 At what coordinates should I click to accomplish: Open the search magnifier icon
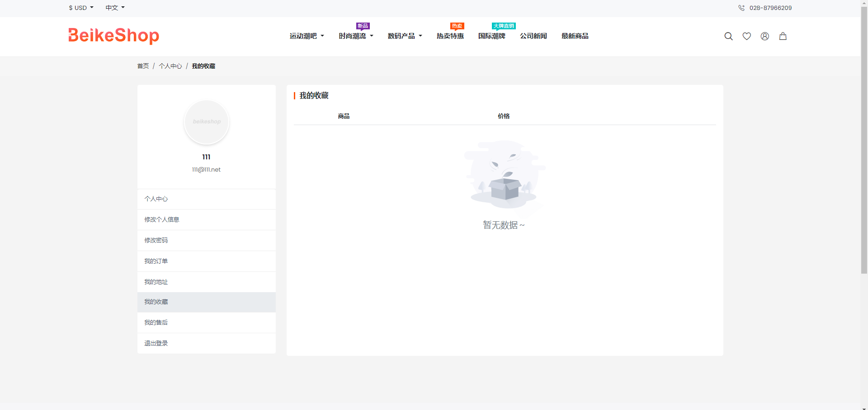coord(728,36)
